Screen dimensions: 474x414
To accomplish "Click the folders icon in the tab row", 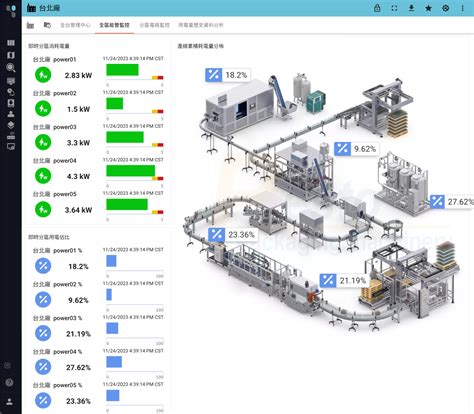I will [47, 25].
